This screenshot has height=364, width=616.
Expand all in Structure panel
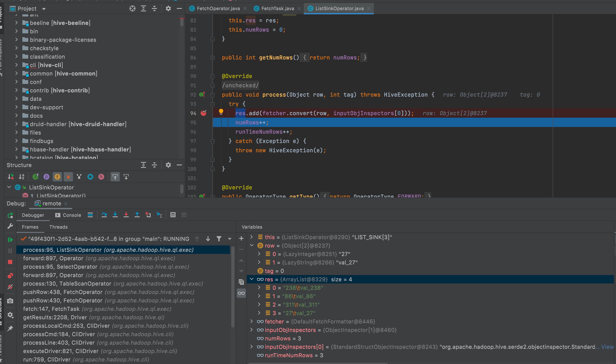pyautogui.click(x=143, y=165)
